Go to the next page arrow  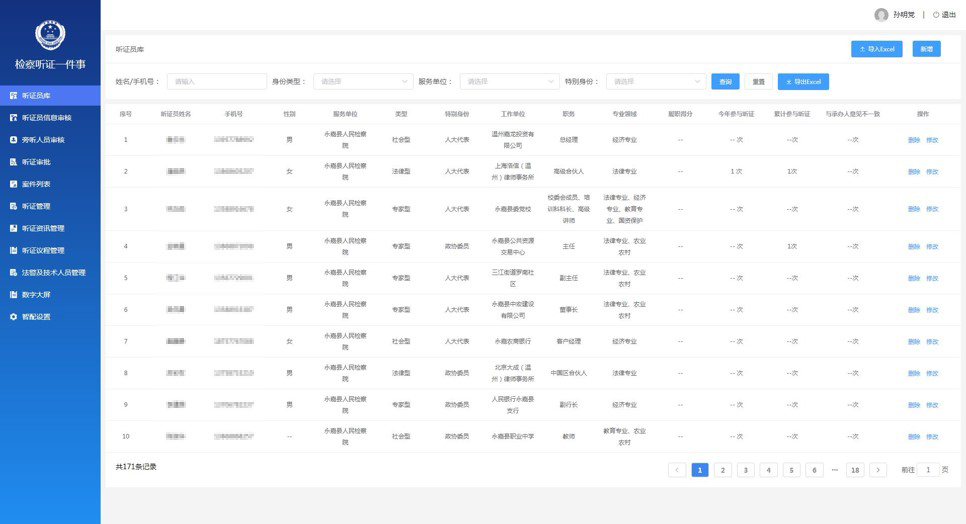(877, 470)
